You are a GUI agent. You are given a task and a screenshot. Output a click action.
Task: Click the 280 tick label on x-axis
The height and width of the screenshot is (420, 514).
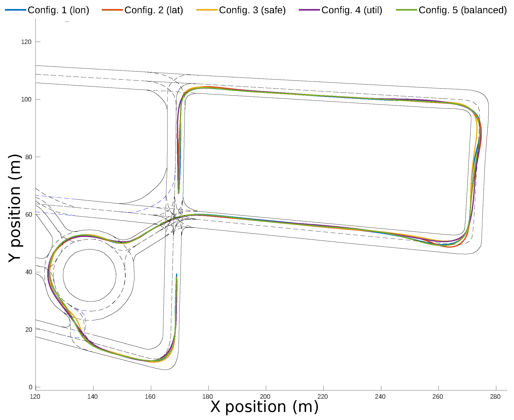pyautogui.click(x=495, y=397)
